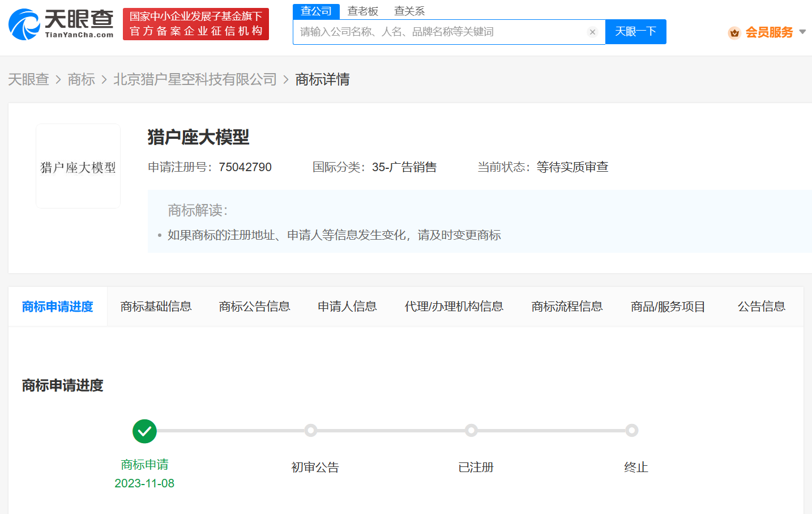Click the 商标详情 breadcrumb text
This screenshot has height=514, width=812.
tap(322, 79)
